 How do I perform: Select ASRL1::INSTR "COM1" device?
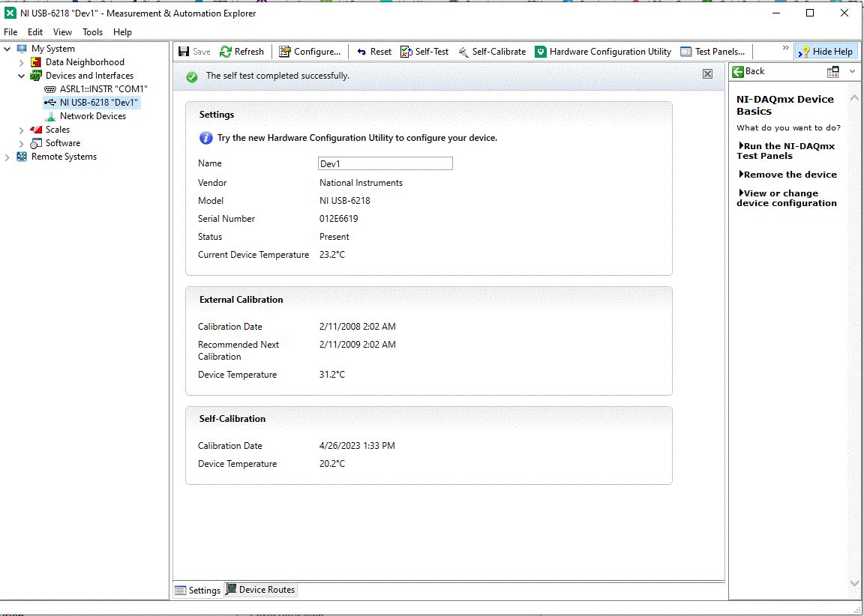click(x=103, y=89)
